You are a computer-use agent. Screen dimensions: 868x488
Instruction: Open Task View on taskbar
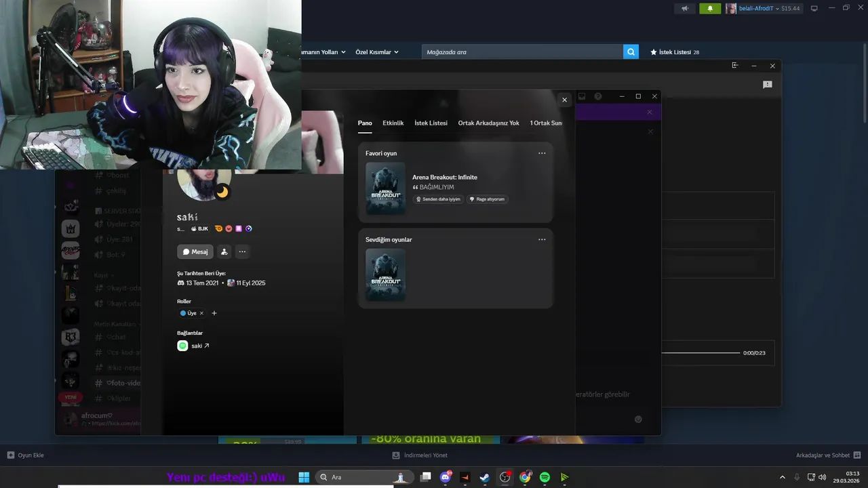(425, 477)
